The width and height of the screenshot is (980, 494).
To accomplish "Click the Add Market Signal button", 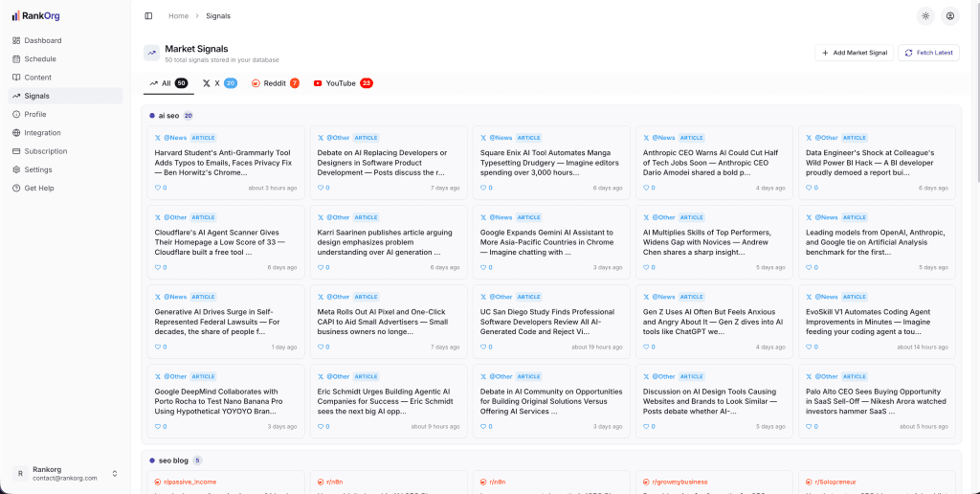I will pyautogui.click(x=854, y=53).
